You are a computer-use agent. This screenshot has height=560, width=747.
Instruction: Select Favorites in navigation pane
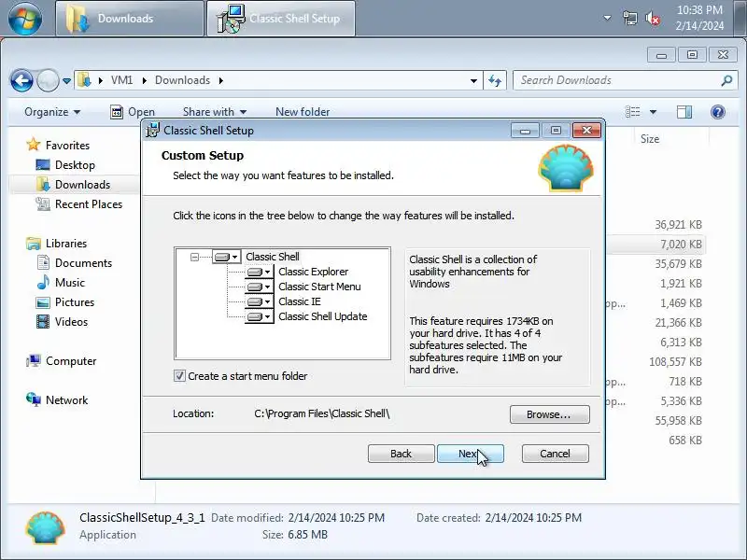[67, 146]
